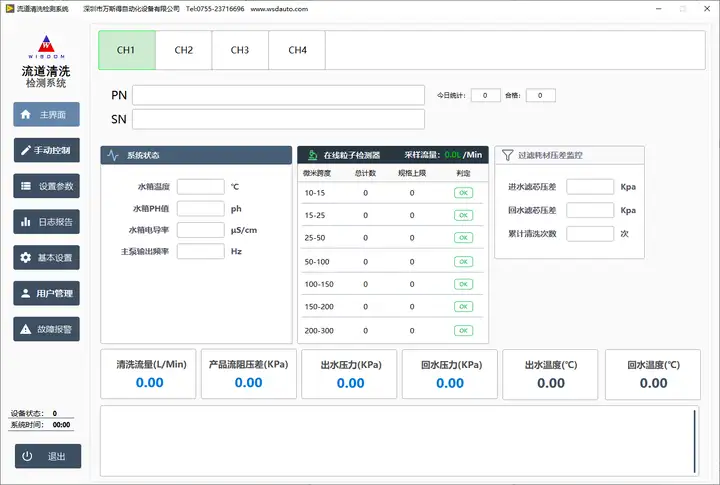This screenshot has height=485, width=720.
Task: Click the 水箱PH值 value field
Action: coord(201,209)
